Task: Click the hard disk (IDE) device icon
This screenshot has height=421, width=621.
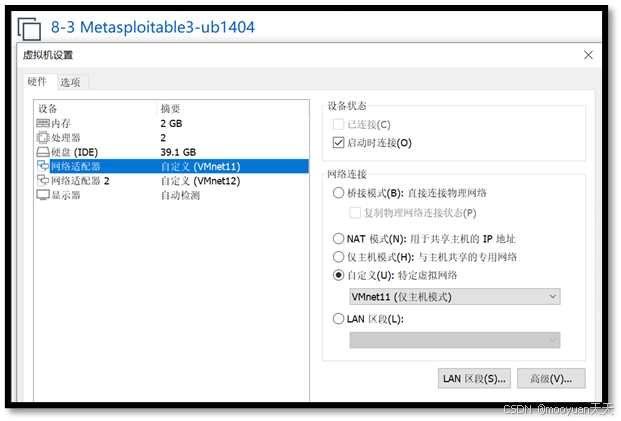Action: 43,152
